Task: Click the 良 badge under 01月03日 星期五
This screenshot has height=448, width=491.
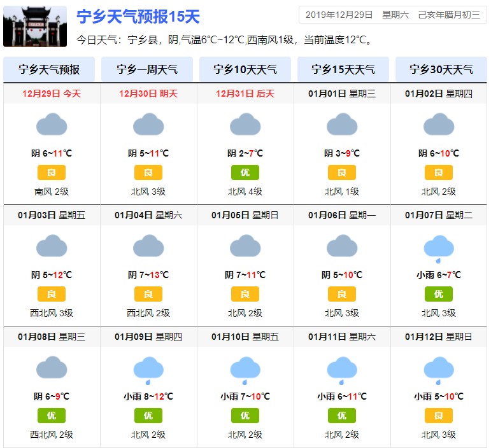Action: click(x=52, y=294)
